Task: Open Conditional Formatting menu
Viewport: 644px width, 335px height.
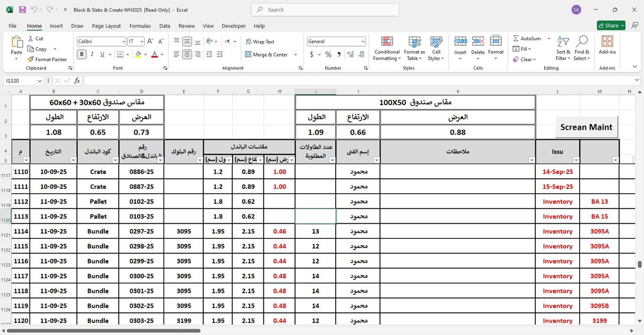Action: point(387,48)
